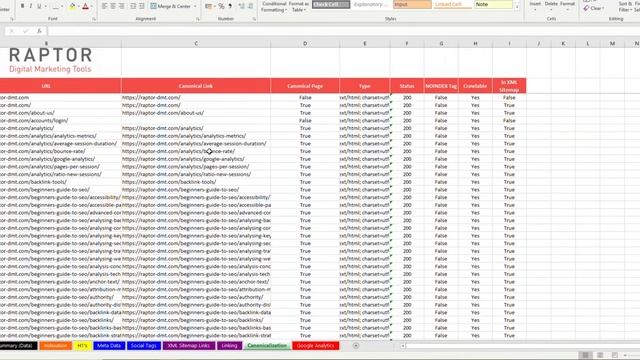The image size is (640, 360).
Task: Select the Canonicalization sheet tab
Action: click(267, 346)
